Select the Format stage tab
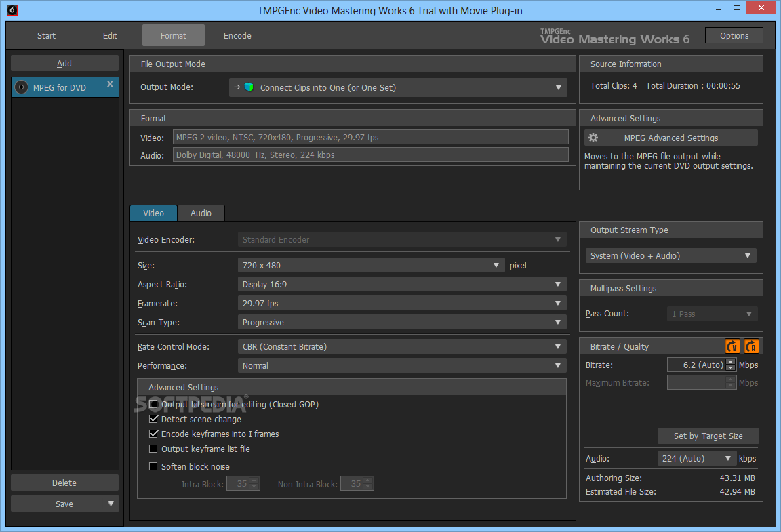 point(174,35)
